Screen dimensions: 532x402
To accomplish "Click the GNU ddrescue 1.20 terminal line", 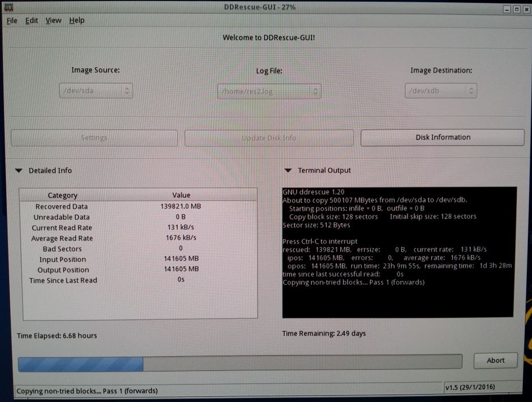I will (x=313, y=192).
